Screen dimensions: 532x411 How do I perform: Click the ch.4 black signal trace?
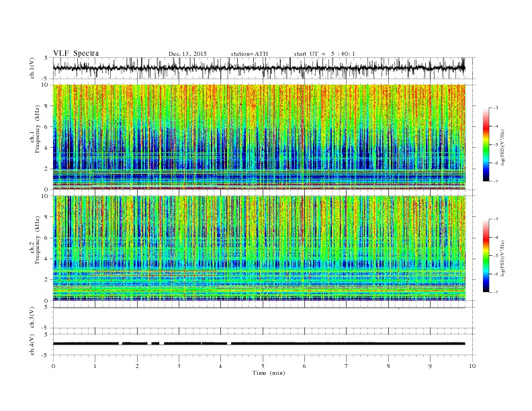259,344
